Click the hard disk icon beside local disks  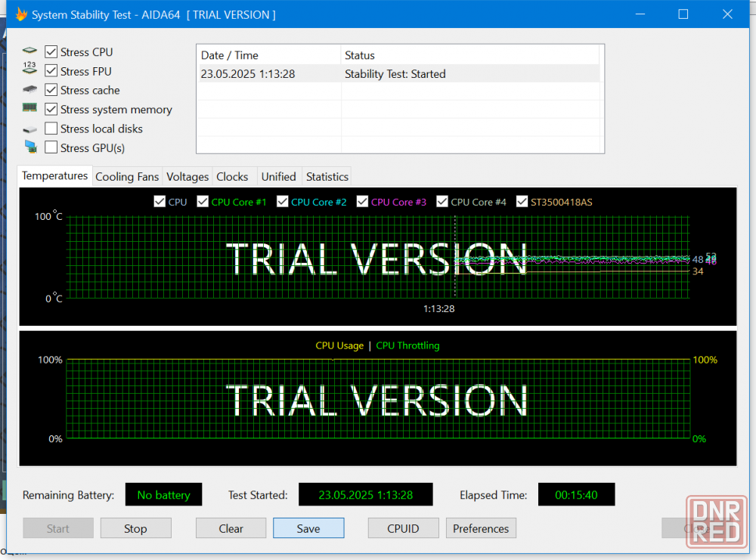pyautogui.click(x=29, y=129)
